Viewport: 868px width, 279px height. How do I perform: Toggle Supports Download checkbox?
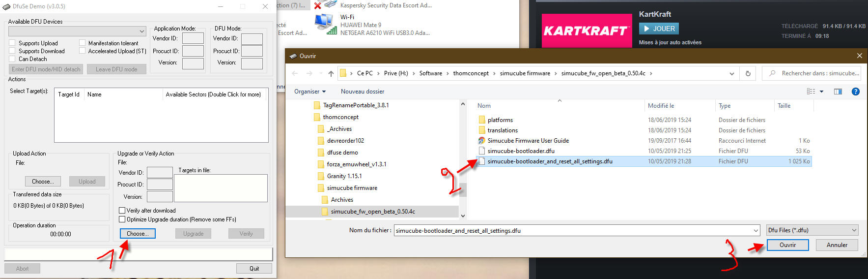[12, 51]
